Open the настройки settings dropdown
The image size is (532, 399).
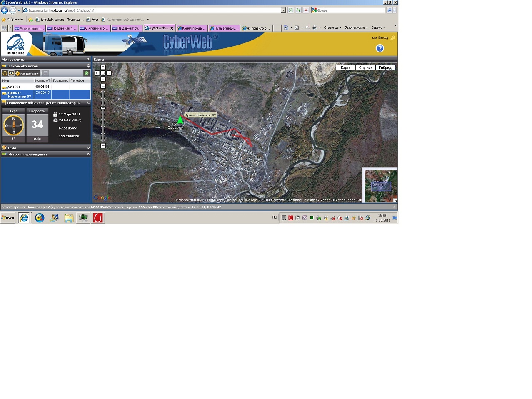(27, 73)
